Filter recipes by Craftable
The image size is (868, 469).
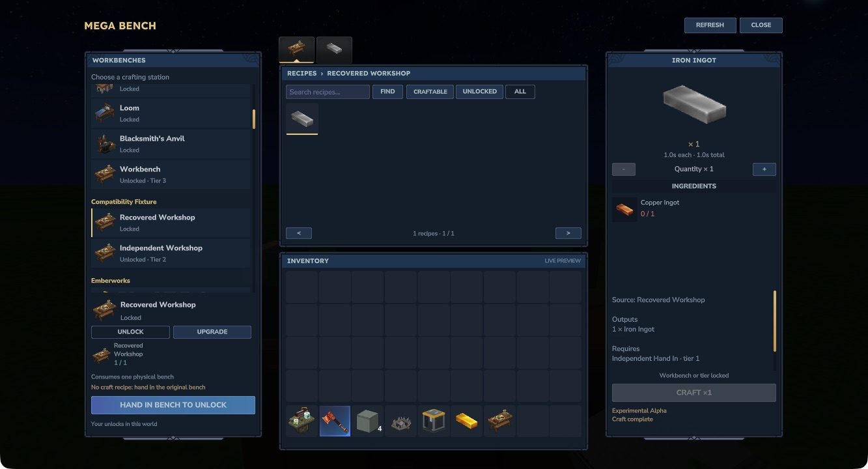pyautogui.click(x=430, y=92)
